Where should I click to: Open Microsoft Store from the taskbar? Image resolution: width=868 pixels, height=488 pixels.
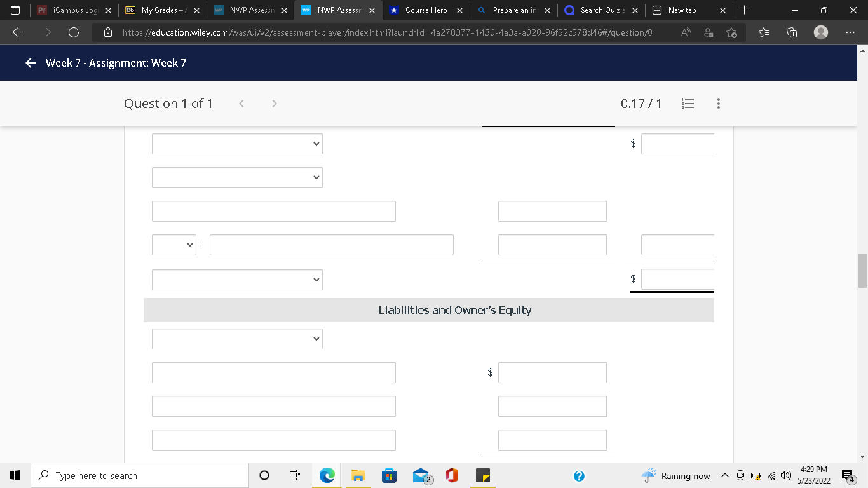pyautogui.click(x=389, y=475)
